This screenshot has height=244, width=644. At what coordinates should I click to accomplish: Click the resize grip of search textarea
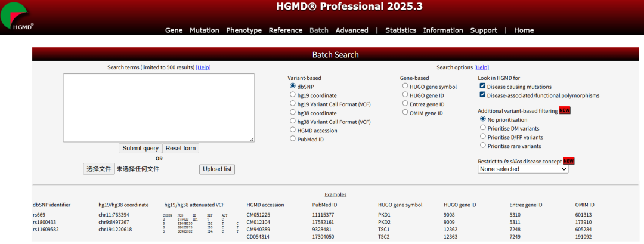[x=252, y=140]
